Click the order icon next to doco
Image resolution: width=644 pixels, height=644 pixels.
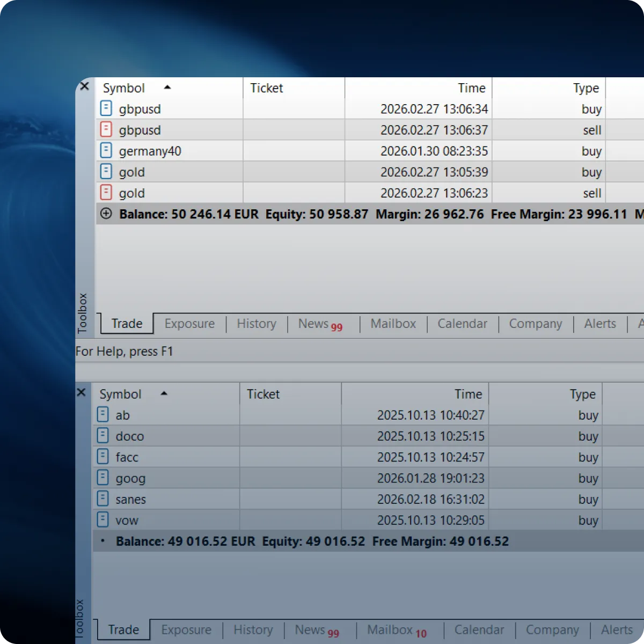click(x=103, y=436)
